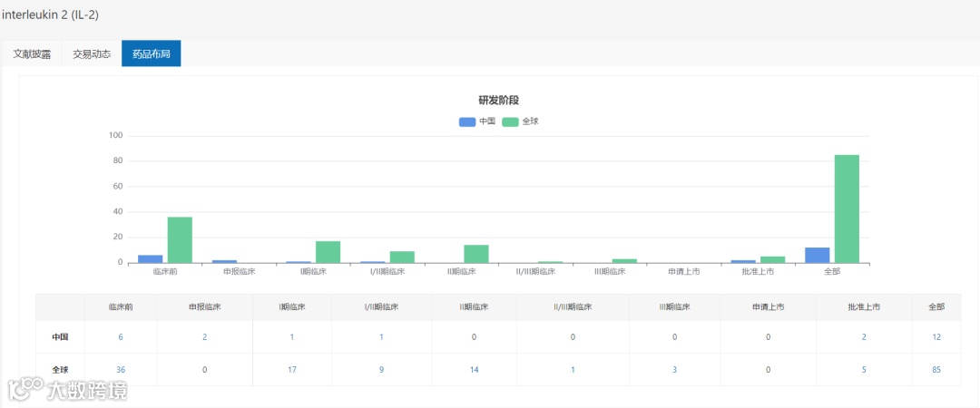
Task: Toggle the 中国 legend item
Action: pos(477,121)
